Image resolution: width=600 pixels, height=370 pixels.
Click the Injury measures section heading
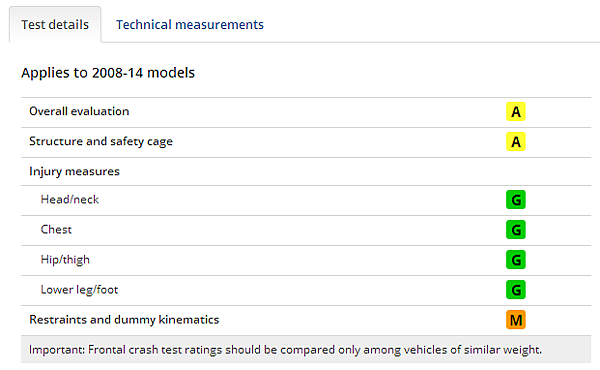(x=74, y=171)
